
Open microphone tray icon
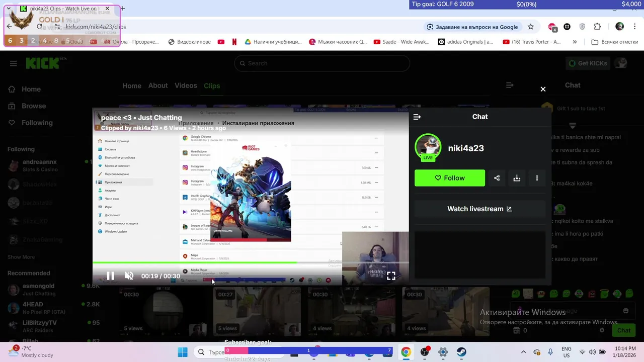point(550,352)
